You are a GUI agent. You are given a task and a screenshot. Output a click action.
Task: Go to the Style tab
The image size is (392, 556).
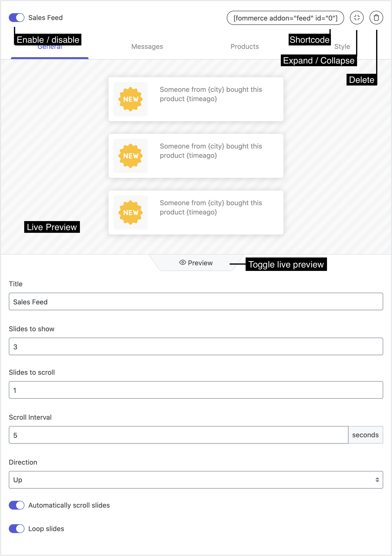342,46
